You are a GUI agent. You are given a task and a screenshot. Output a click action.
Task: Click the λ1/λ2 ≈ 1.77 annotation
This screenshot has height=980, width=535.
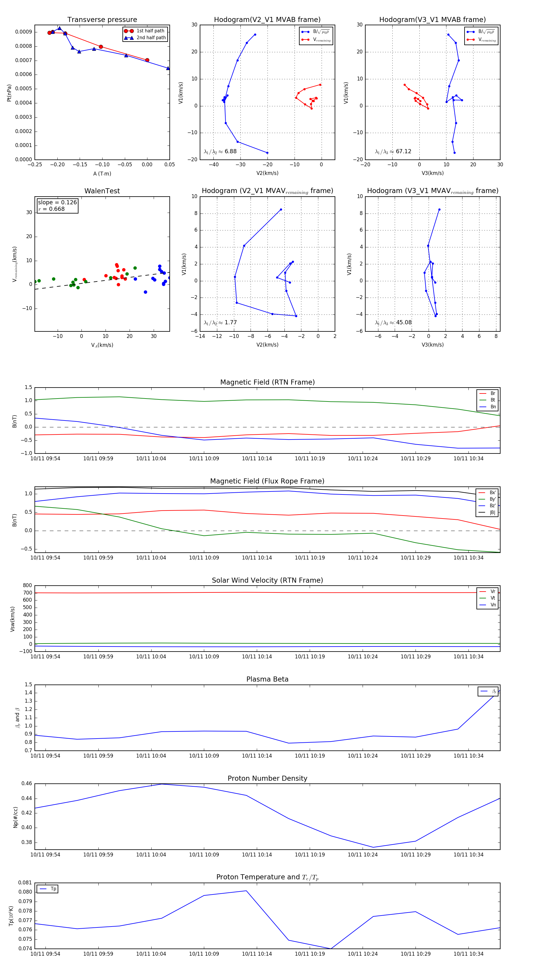pyautogui.click(x=220, y=323)
